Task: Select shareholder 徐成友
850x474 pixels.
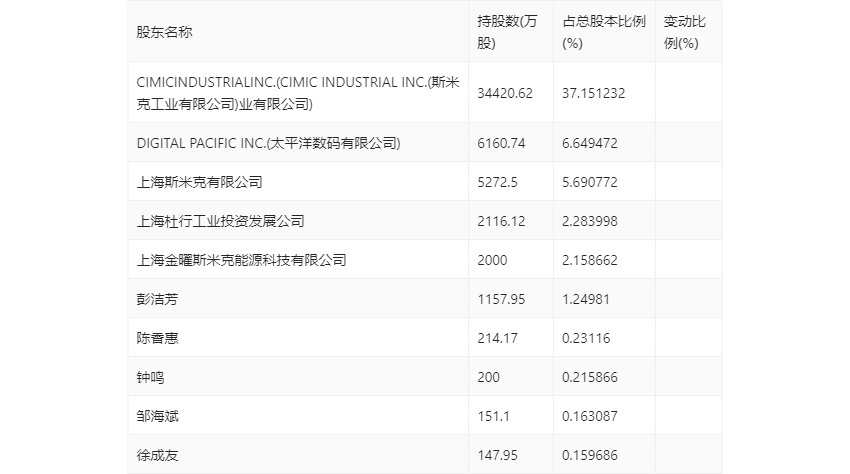Action: (157, 456)
